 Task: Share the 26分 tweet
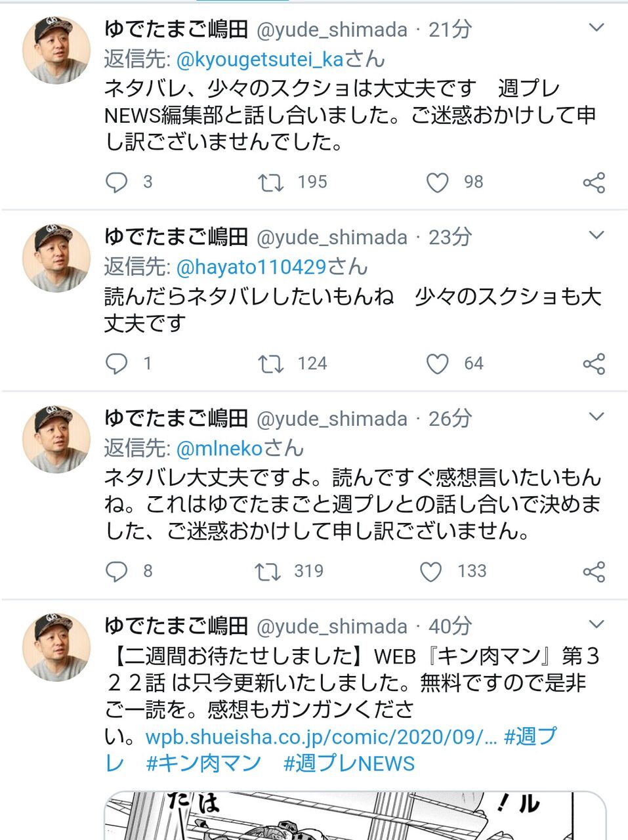[x=594, y=572]
